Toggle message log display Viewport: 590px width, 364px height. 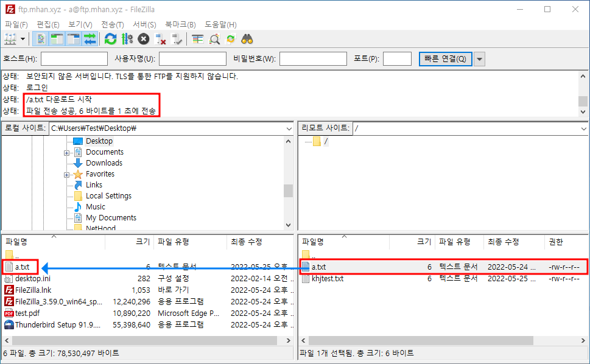[x=41, y=39]
